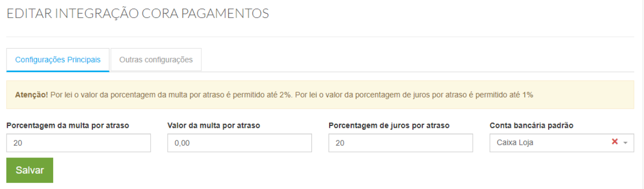644x189 pixels.
Task: Click the bold Atenção! text
Action: 32,95
